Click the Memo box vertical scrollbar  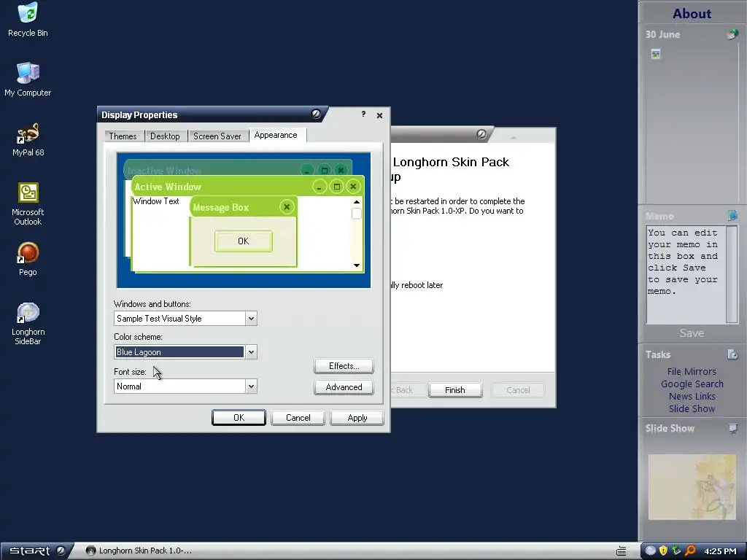(x=732, y=274)
